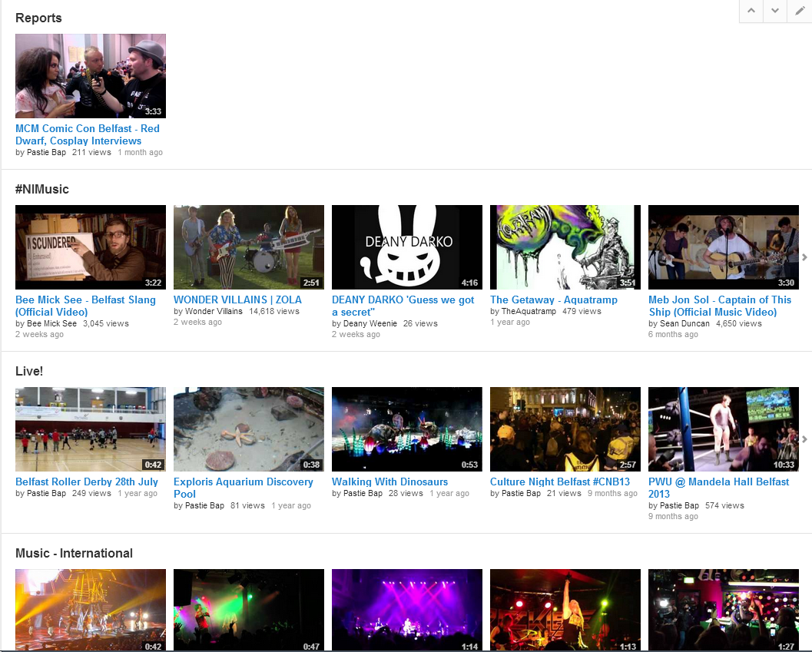Click the pencil edit icon for Reports

800,11
